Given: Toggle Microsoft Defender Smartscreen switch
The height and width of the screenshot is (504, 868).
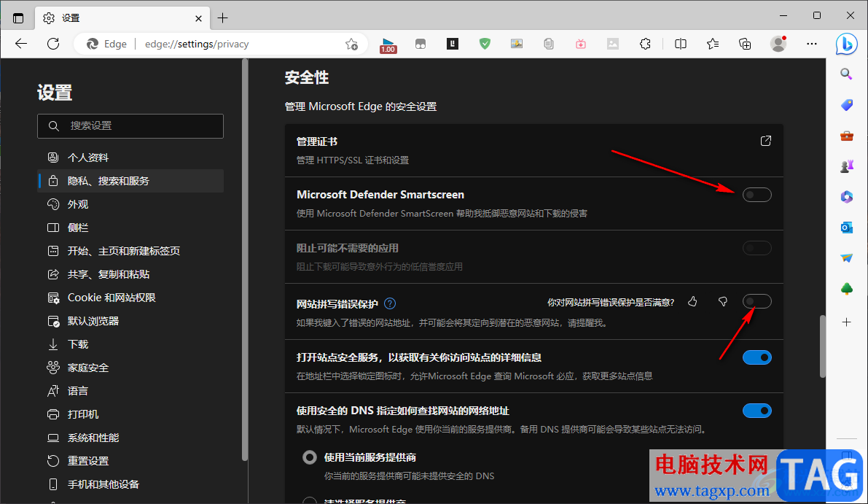Looking at the screenshot, I should click(756, 195).
